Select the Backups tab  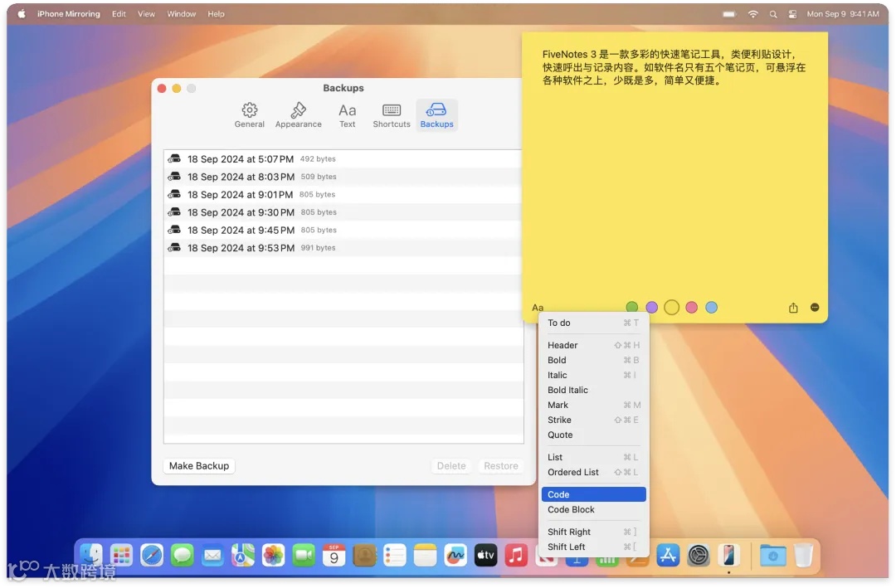[436, 114]
